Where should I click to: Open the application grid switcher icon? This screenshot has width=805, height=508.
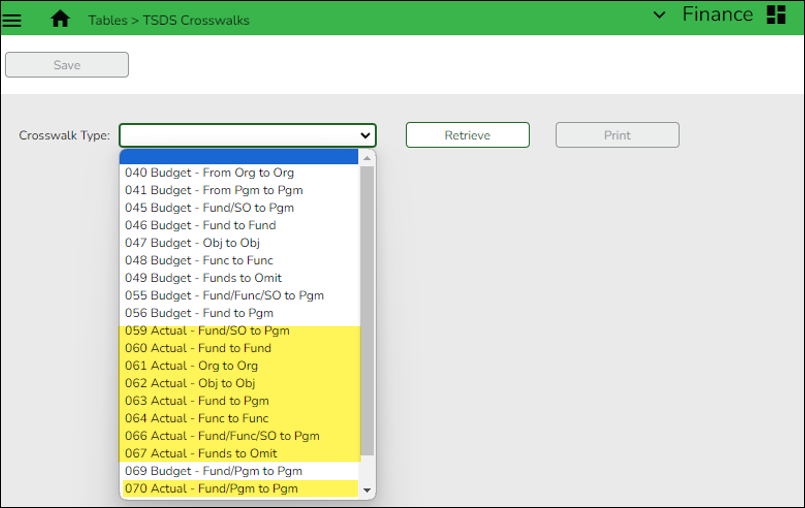click(776, 15)
